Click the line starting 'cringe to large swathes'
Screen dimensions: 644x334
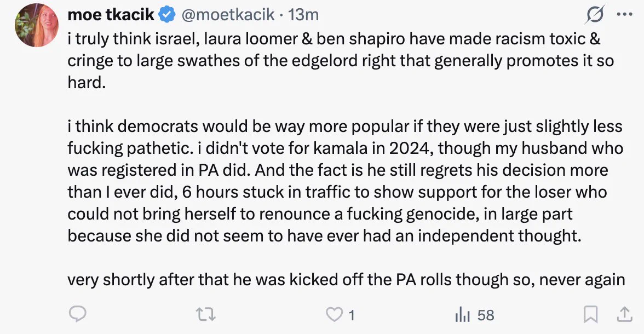click(x=341, y=61)
